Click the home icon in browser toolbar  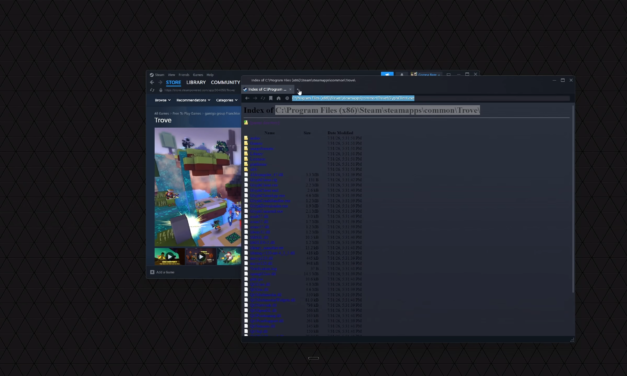click(x=279, y=98)
